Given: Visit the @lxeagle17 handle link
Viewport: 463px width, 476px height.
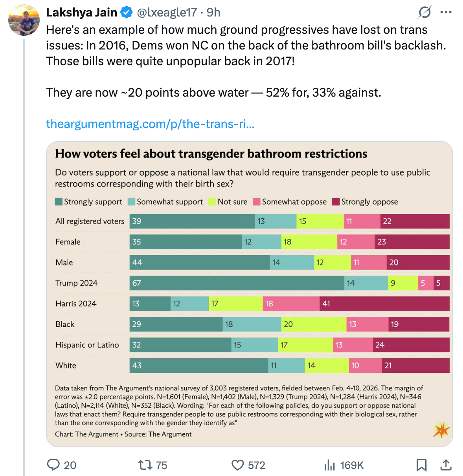Looking at the screenshot, I should point(167,13).
